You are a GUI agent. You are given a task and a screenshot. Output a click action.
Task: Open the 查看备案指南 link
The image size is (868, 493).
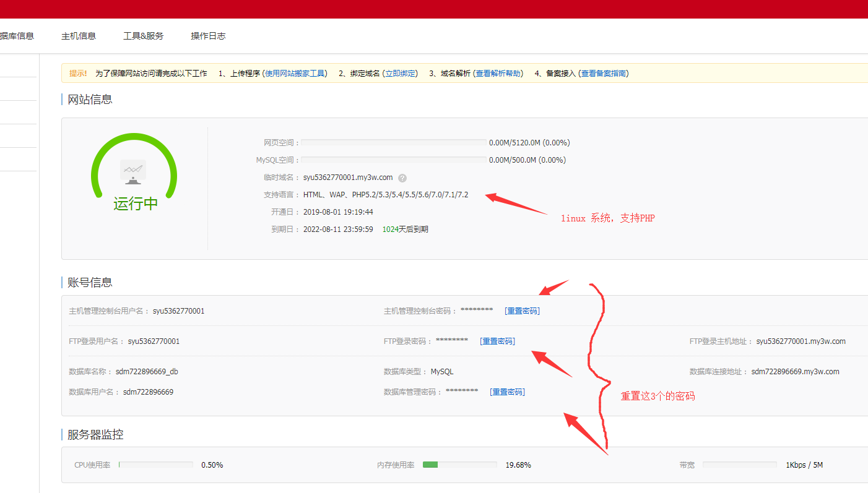tap(605, 73)
